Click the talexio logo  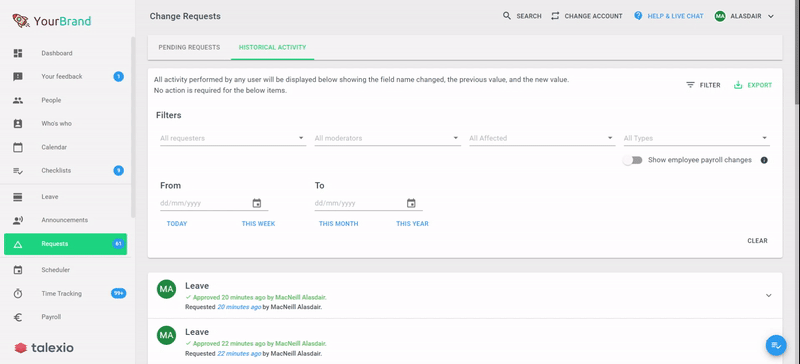point(44,348)
